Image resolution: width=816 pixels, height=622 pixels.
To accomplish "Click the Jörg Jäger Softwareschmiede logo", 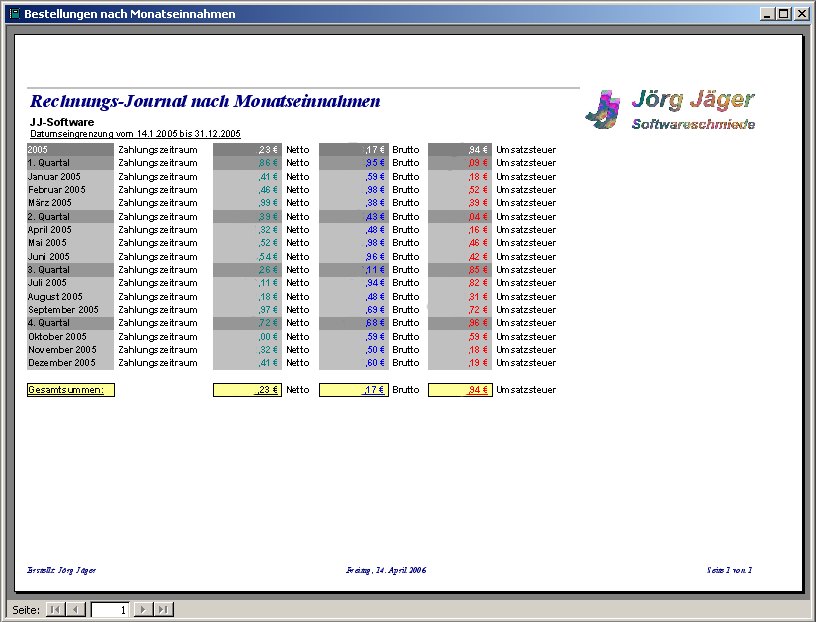I will (669, 110).
